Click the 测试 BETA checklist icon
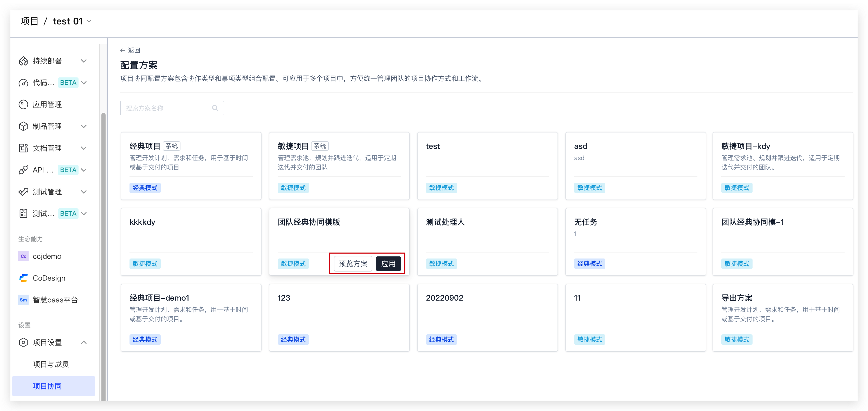Viewport: 868px width, 411px height. tap(23, 213)
